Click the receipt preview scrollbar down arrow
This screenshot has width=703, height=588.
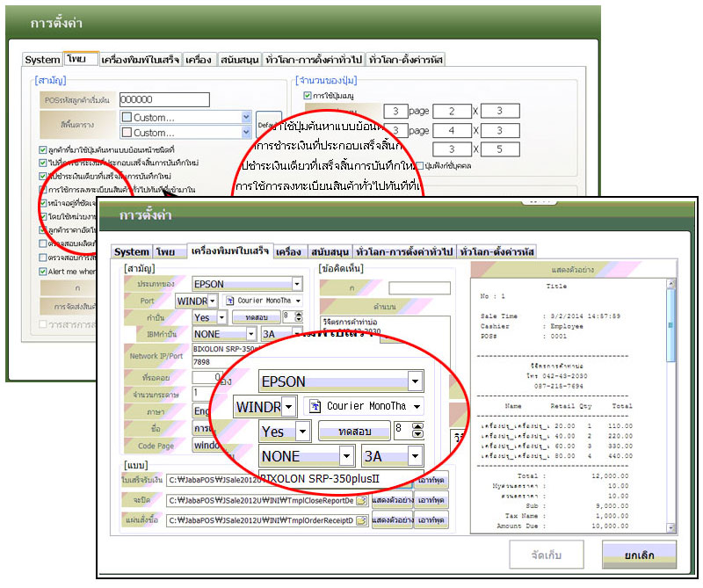pos(671,528)
